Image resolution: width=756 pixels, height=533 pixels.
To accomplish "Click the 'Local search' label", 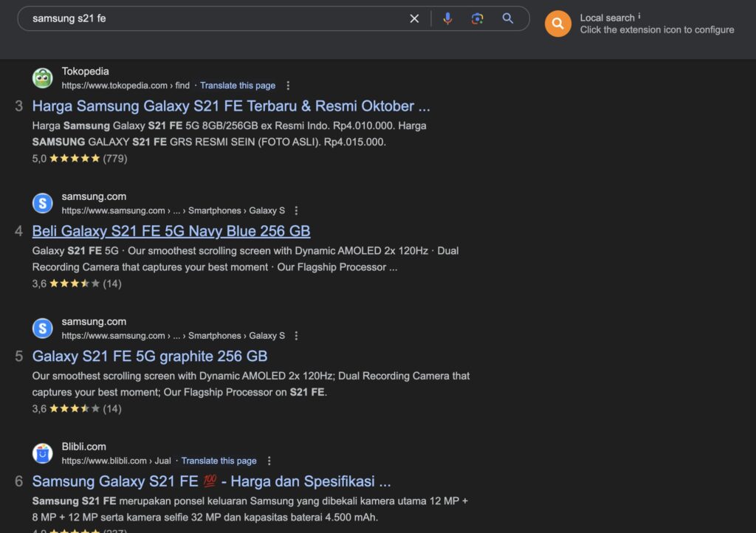I will (x=607, y=18).
